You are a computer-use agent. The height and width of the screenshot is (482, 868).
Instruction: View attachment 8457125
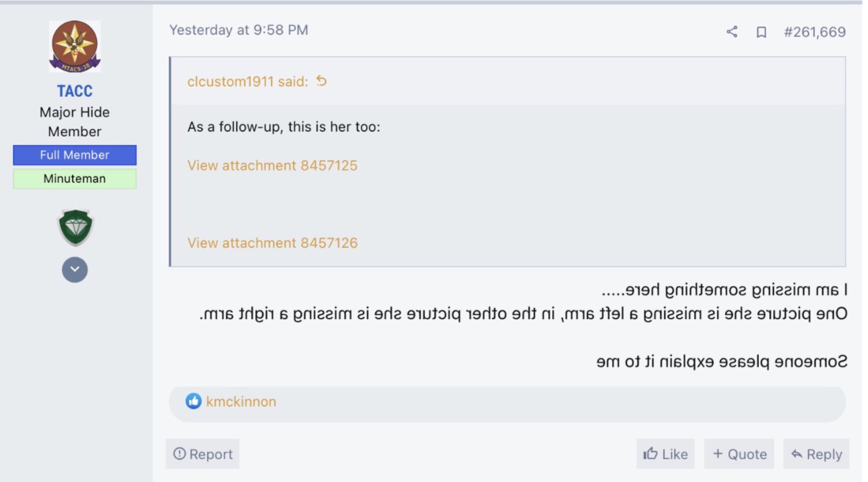273,165
